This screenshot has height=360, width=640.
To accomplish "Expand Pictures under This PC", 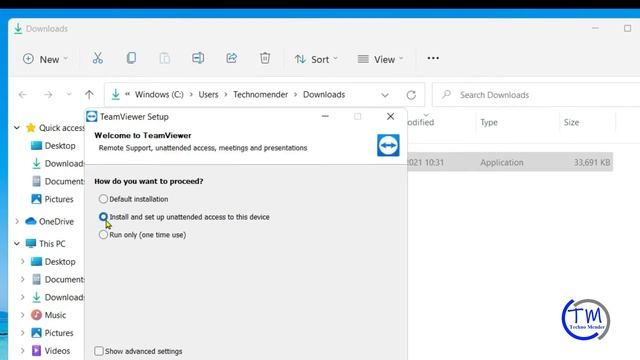I will click(22, 333).
